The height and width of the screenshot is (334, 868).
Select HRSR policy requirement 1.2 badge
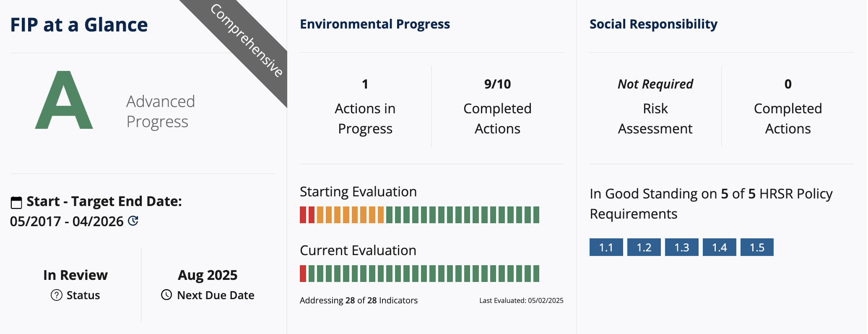coord(644,247)
